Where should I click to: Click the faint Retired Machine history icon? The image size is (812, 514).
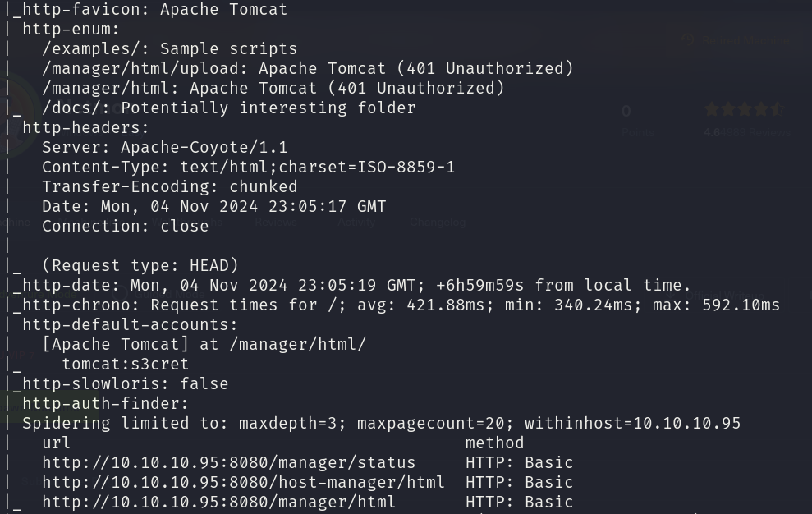[687, 40]
